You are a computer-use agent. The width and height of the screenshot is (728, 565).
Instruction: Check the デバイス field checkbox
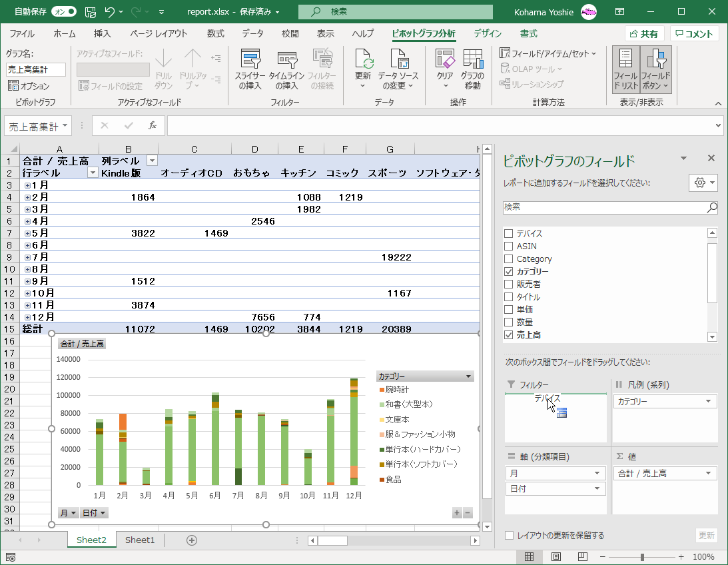(509, 234)
